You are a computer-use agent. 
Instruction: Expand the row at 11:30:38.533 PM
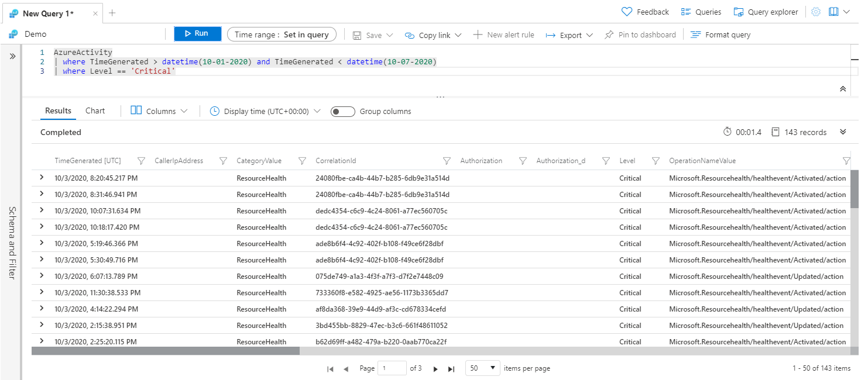pos(42,292)
